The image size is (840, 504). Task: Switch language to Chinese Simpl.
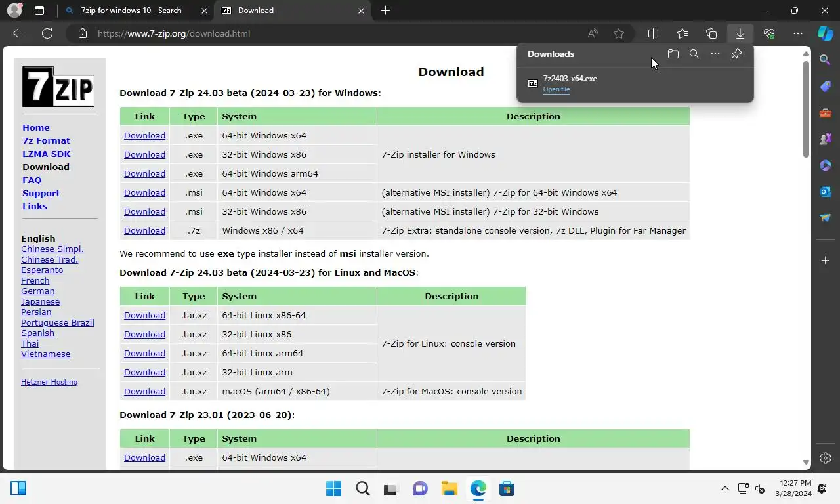(x=52, y=249)
